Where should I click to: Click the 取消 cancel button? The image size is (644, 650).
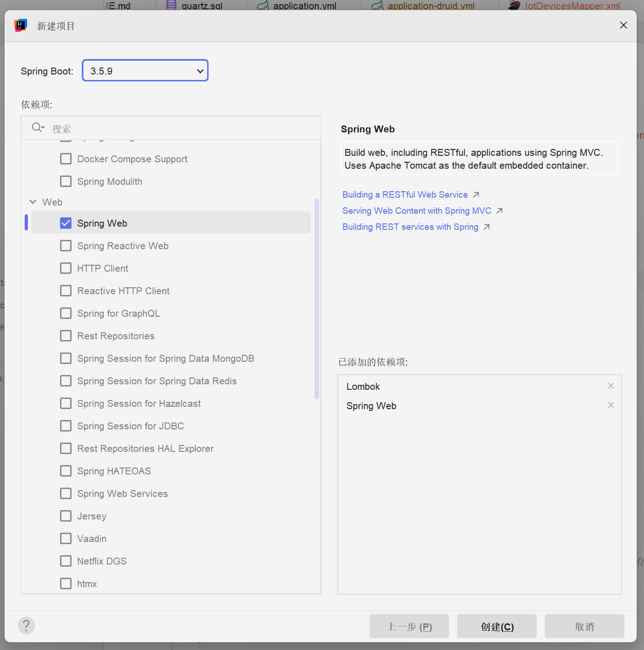point(584,626)
